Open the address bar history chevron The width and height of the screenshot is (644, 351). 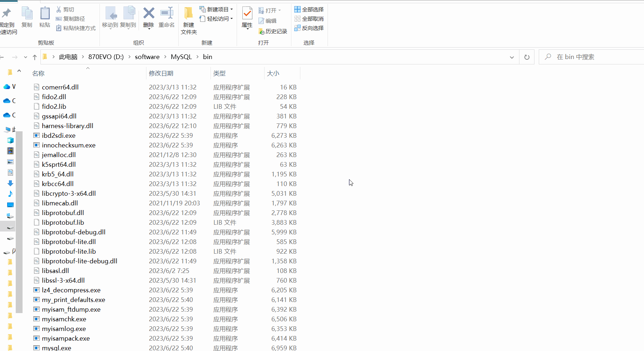coord(512,57)
